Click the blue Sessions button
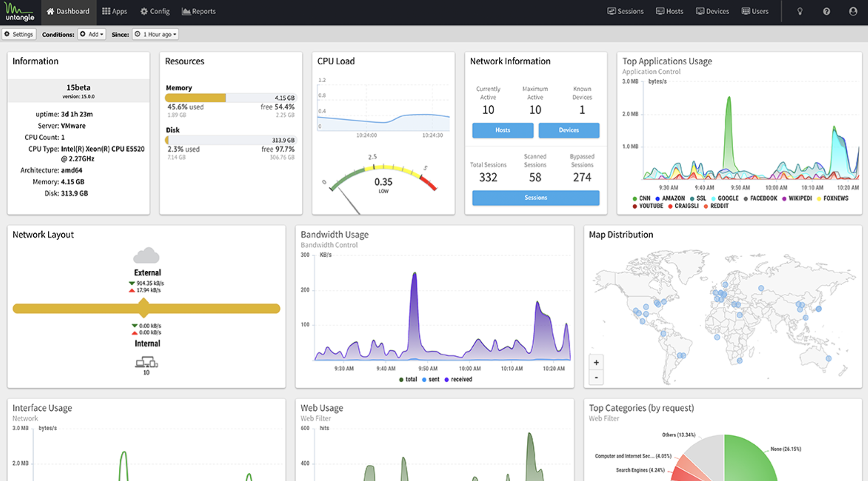This screenshot has height=481, width=868. tap(535, 197)
